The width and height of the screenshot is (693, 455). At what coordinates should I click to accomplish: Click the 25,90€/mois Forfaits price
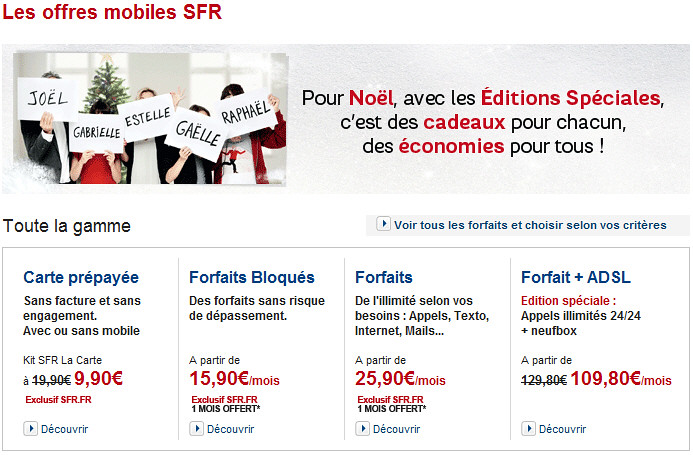(399, 379)
